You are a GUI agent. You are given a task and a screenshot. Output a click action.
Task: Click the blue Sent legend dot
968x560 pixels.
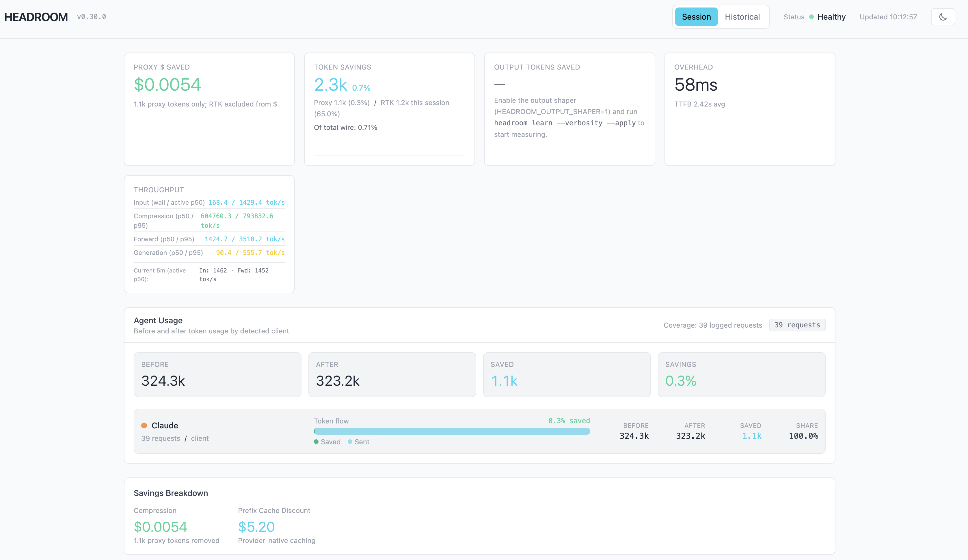350,442
